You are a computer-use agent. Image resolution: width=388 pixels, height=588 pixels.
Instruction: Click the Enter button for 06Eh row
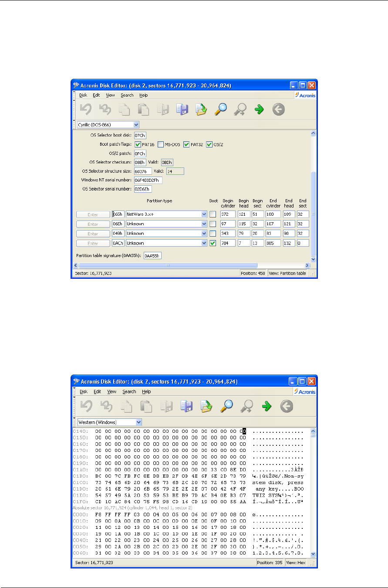coord(93,224)
